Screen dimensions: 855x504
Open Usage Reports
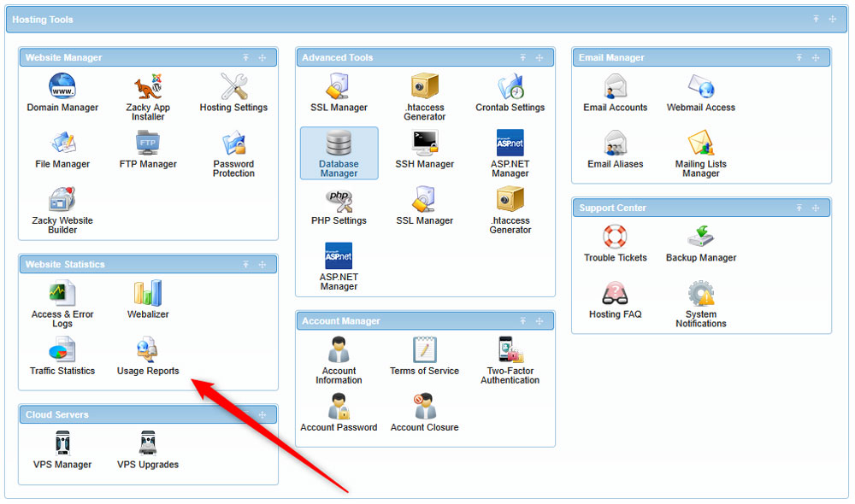coord(147,355)
